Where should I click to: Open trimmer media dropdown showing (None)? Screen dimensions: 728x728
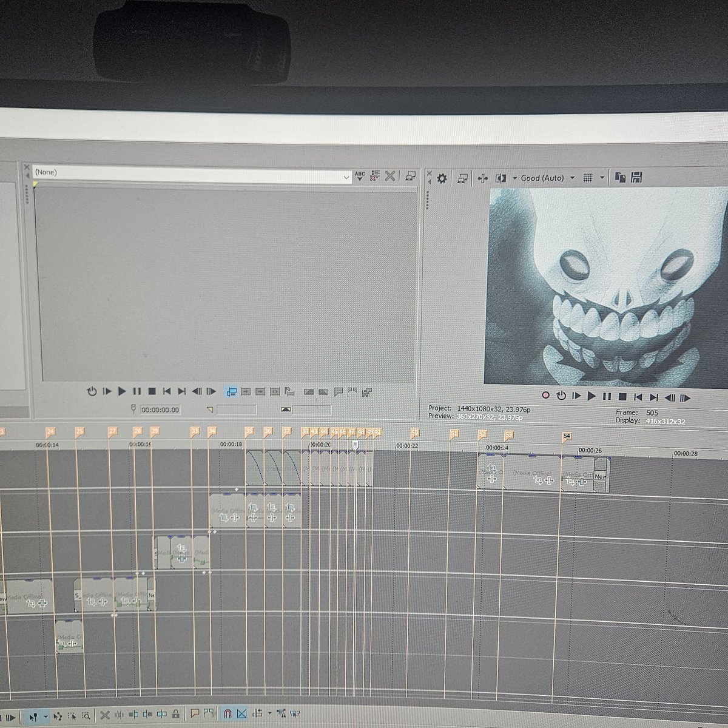pyautogui.click(x=192, y=175)
